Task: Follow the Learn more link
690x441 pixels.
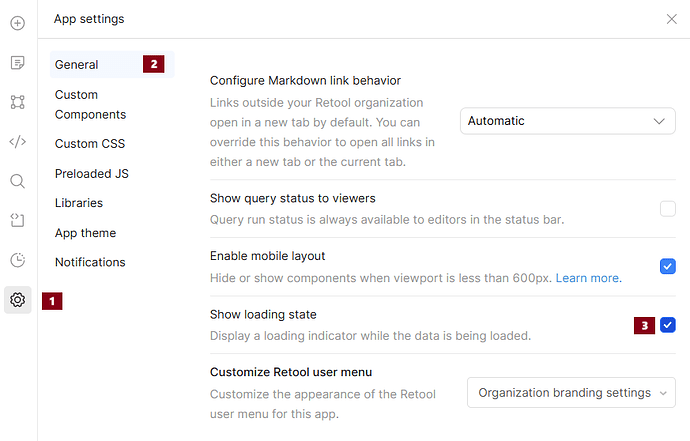Action: click(x=588, y=278)
